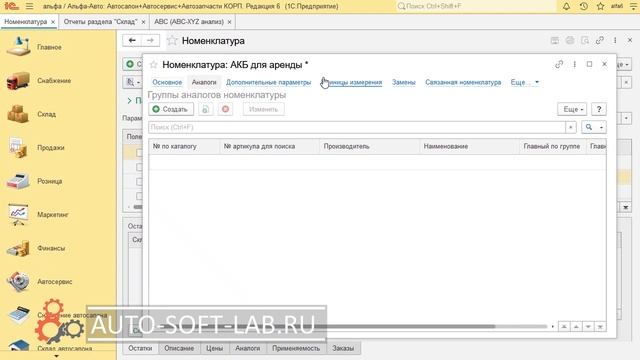This screenshot has height=360, width=640.
Task: Jump to first row with table navigation arrow
Action: 564,327
